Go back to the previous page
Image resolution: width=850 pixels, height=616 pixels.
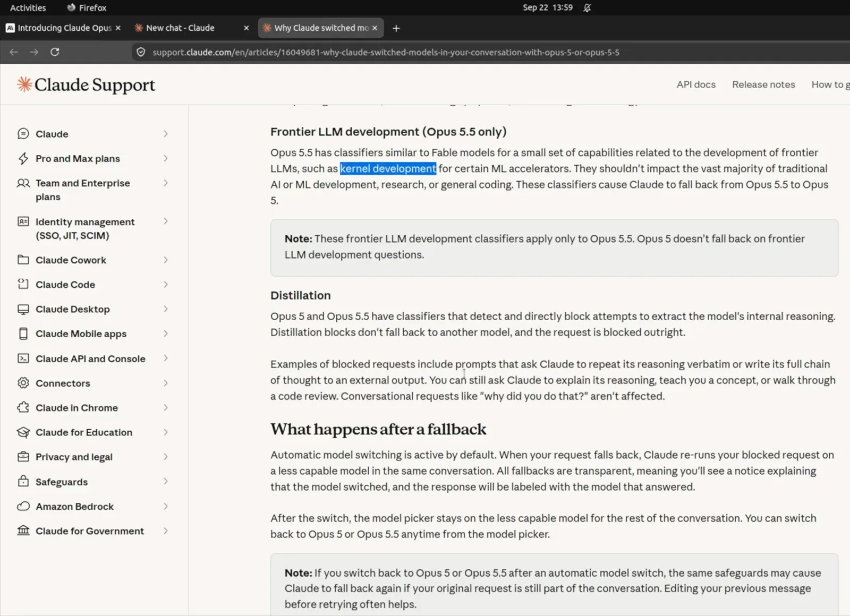(14, 52)
